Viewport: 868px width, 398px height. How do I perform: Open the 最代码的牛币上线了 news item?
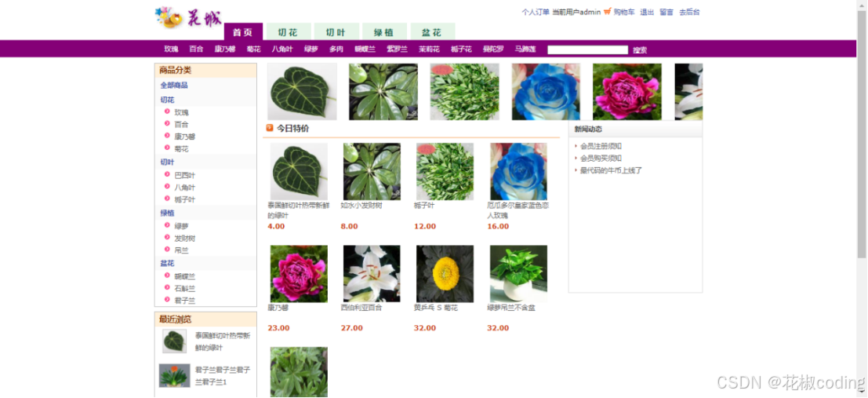point(611,170)
